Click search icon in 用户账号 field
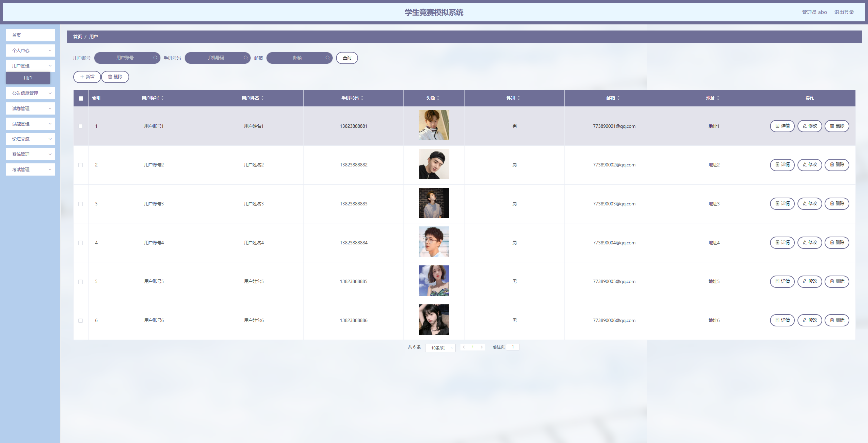The image size is (868, 443). pos(155,58)
